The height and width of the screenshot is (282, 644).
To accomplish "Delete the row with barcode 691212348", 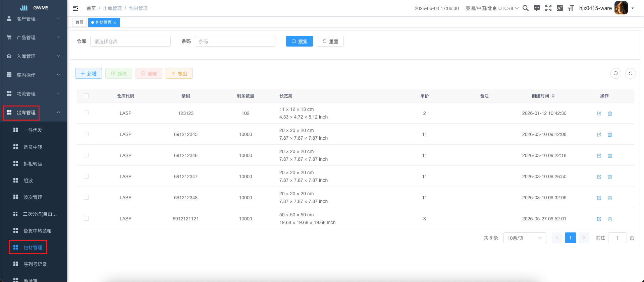I will [610, 198].
